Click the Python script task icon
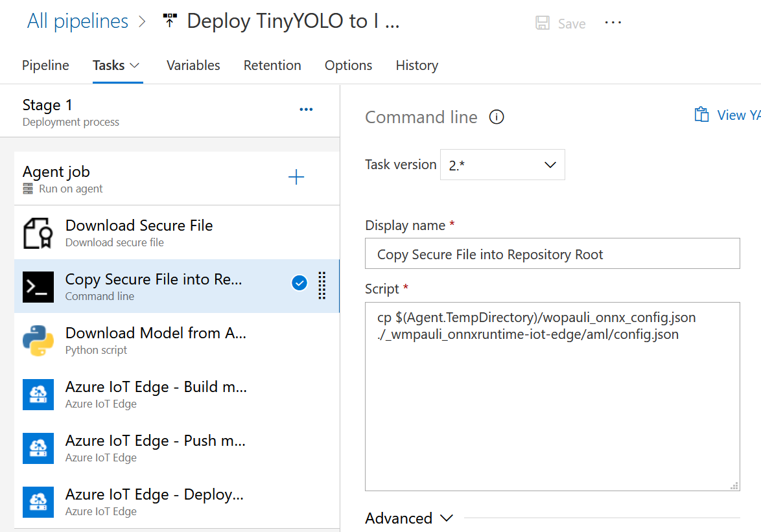This screenshot has width=761, height=532. 38,341
